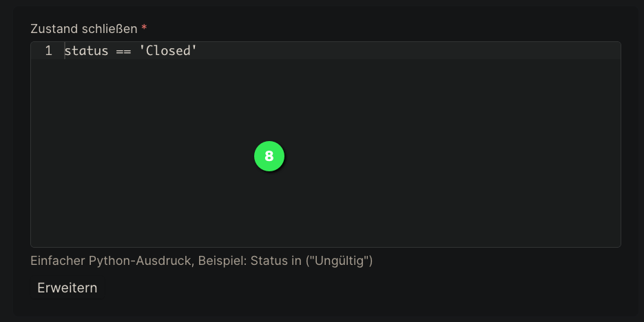The height and width of the screenshot is (322, 644).
Task: Click the Status in ("Ungültig") example text
Action: (311, 261)
